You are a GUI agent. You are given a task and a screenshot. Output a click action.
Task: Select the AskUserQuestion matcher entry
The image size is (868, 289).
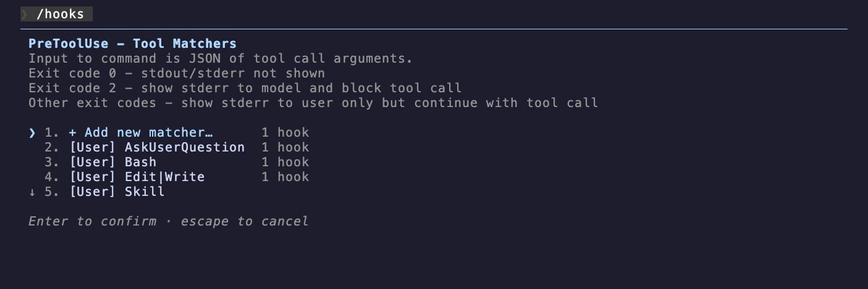click(157, 148)
